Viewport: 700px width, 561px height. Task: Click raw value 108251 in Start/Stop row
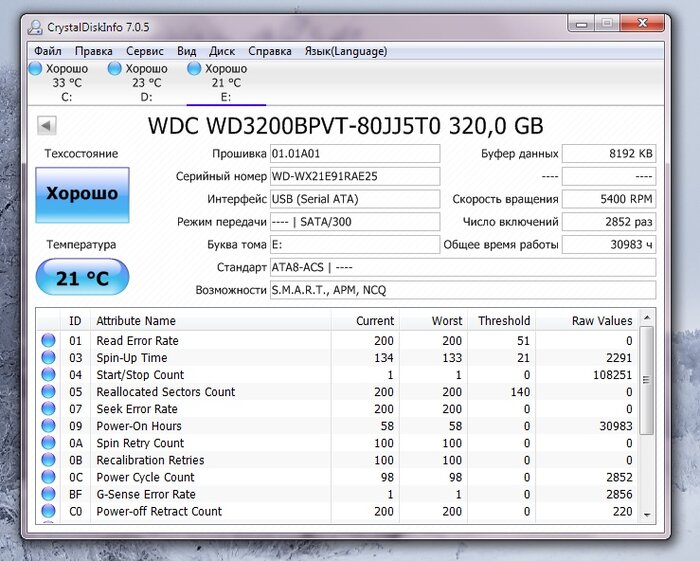point(612,375)
